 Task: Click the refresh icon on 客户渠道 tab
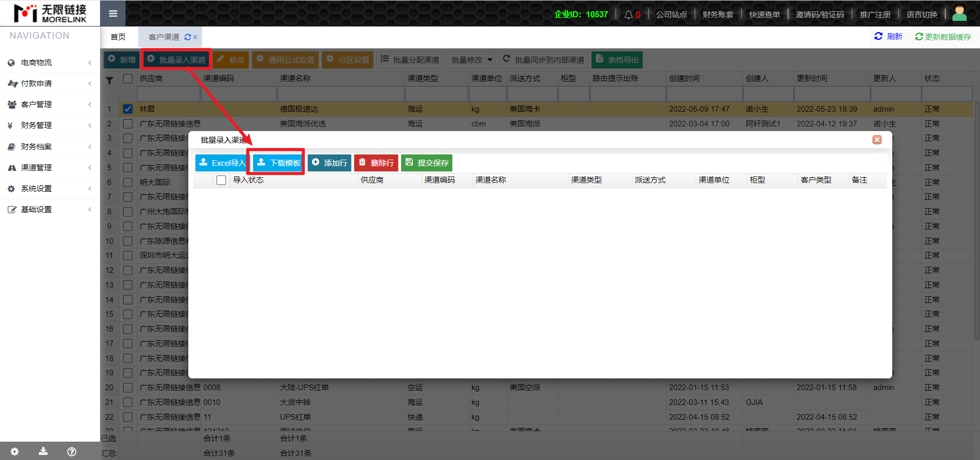pos(188,37)
